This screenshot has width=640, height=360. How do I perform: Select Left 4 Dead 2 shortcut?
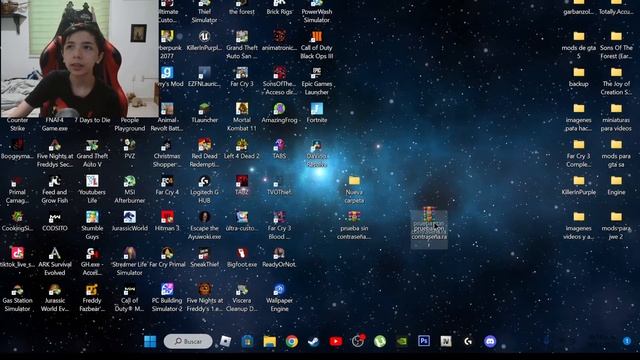[242, 149]
